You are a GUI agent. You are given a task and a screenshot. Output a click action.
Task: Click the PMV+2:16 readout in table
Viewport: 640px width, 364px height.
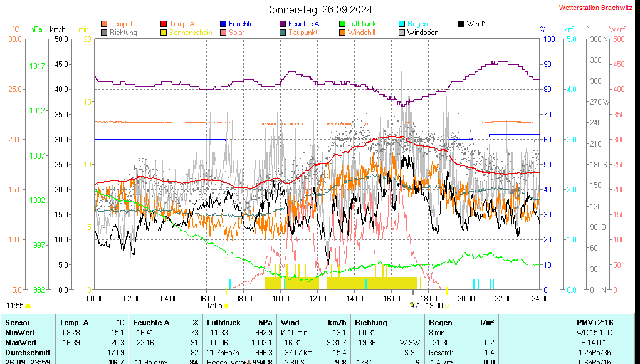tap(595, 322)
